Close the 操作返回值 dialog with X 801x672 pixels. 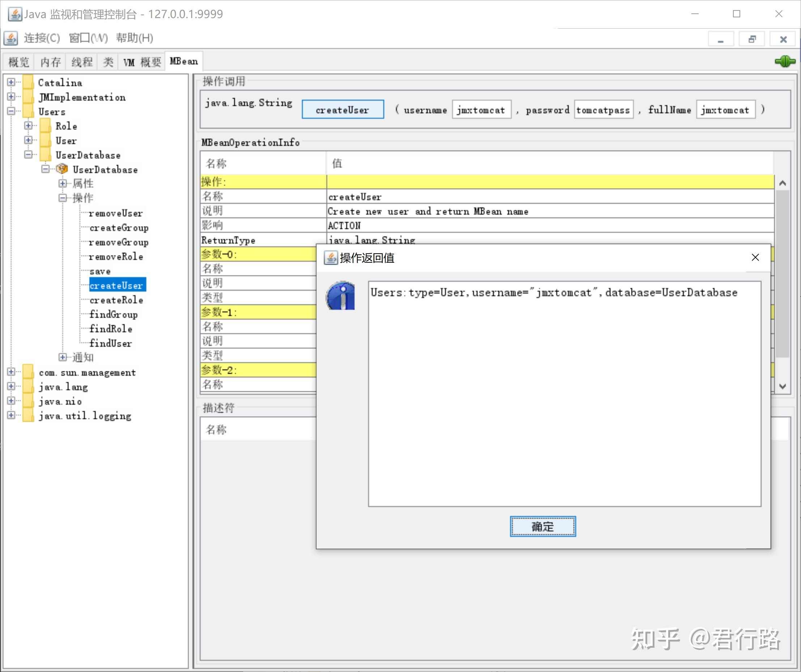[755, 258]
